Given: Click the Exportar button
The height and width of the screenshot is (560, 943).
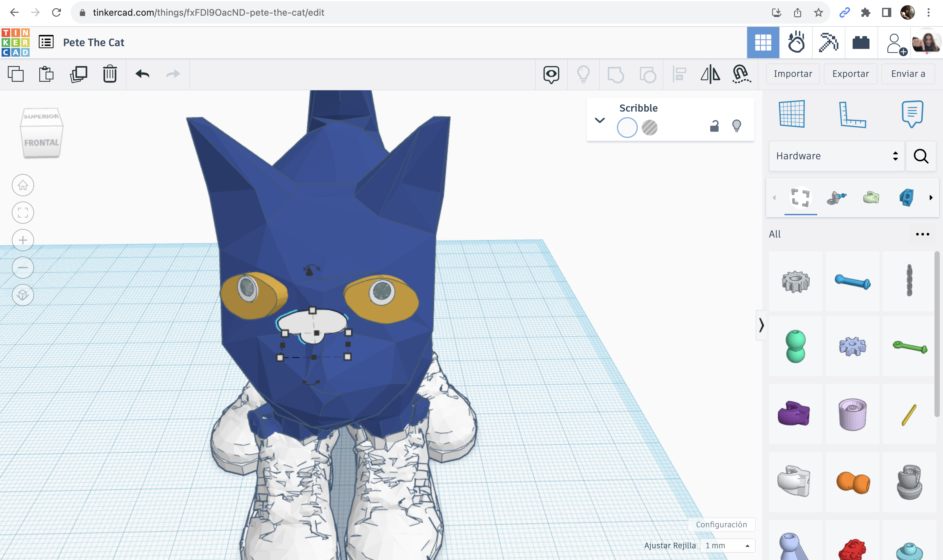Looking at the screenshot, I should coord(850,74).
